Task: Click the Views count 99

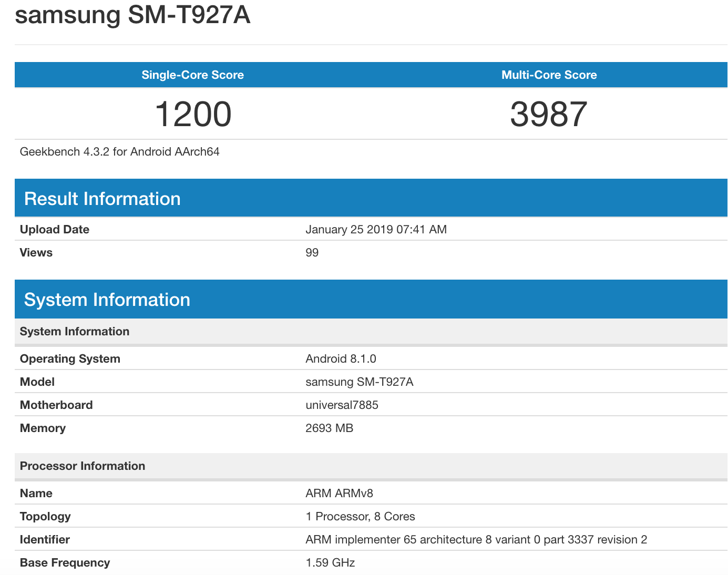Action: [x=312, y=253]
